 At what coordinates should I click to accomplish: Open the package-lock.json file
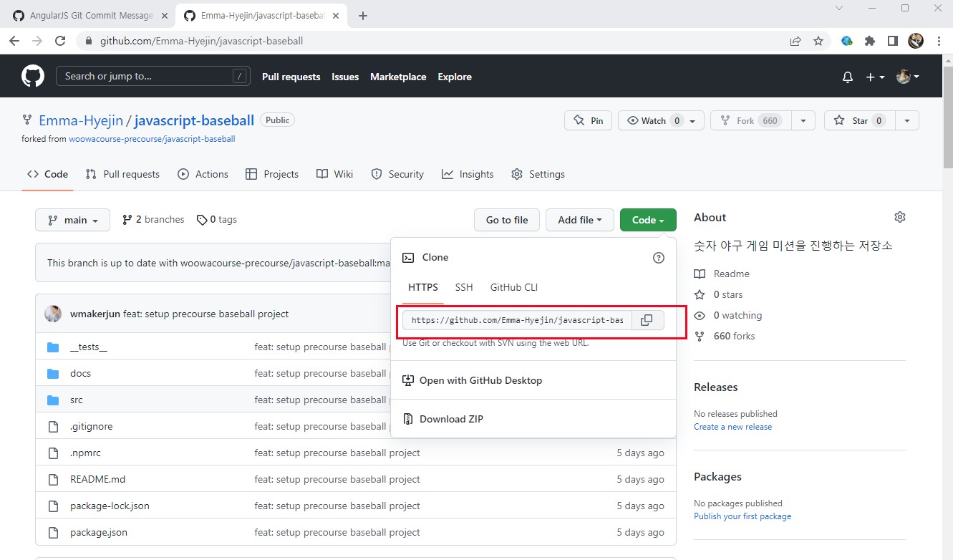(110, 506)
